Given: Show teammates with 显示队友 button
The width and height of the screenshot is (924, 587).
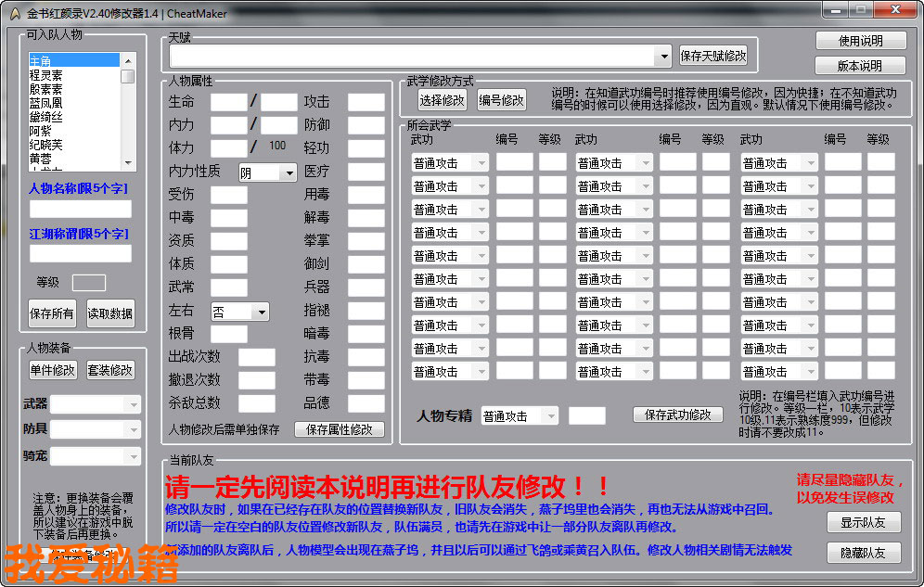Looking at the screenshot, I should click(864, 522).
